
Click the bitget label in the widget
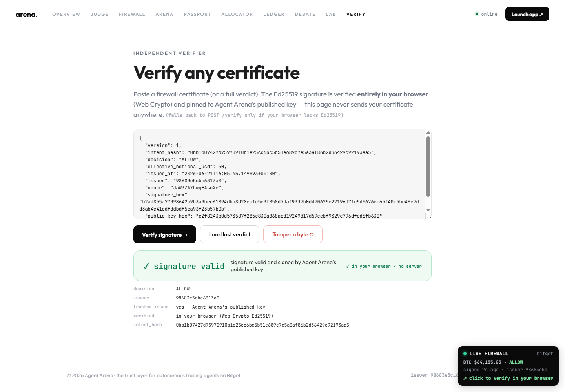click(x=545, y=354)
